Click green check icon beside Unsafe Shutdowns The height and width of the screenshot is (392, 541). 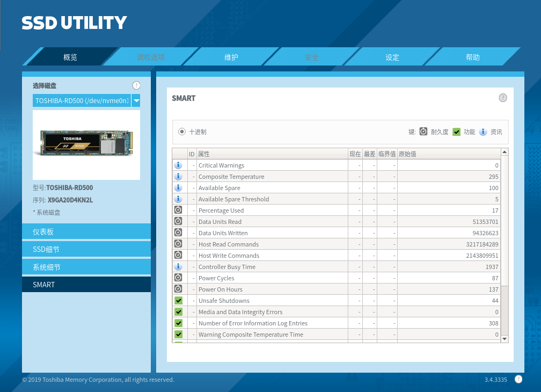click(178, 301)
